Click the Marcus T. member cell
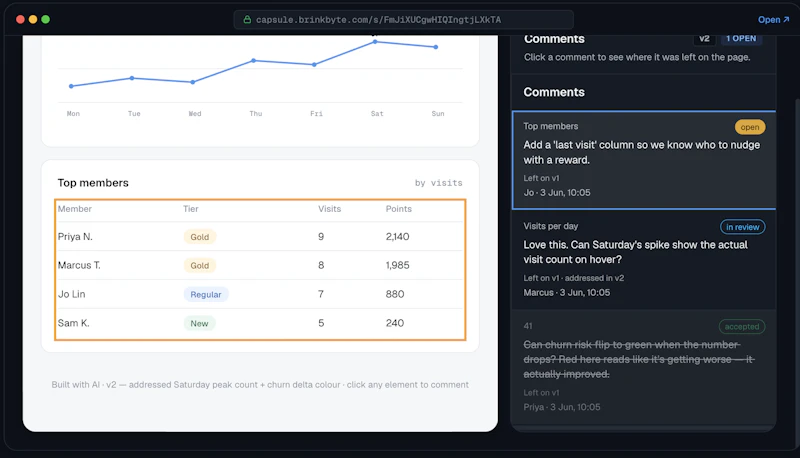The height and width of the screenshot is (458, 800). point(79,265)
